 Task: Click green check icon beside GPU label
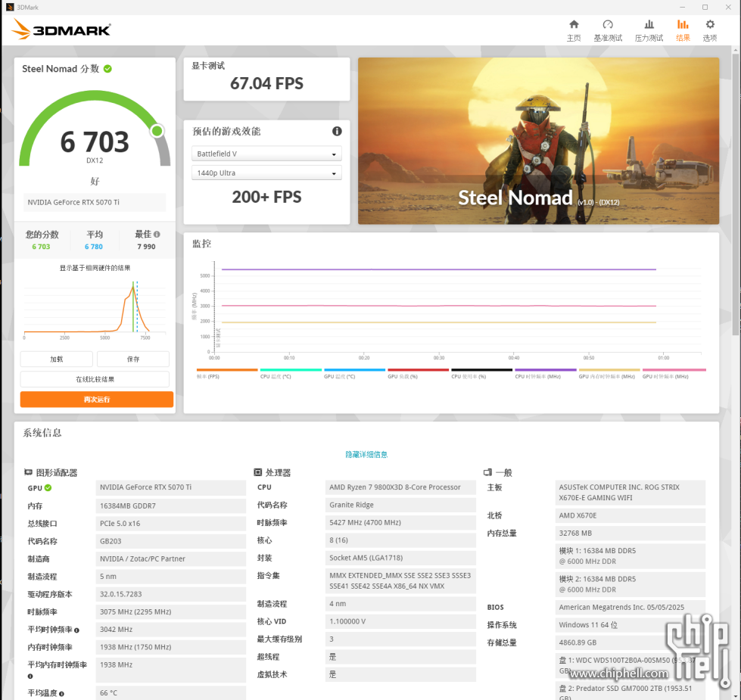48,488
